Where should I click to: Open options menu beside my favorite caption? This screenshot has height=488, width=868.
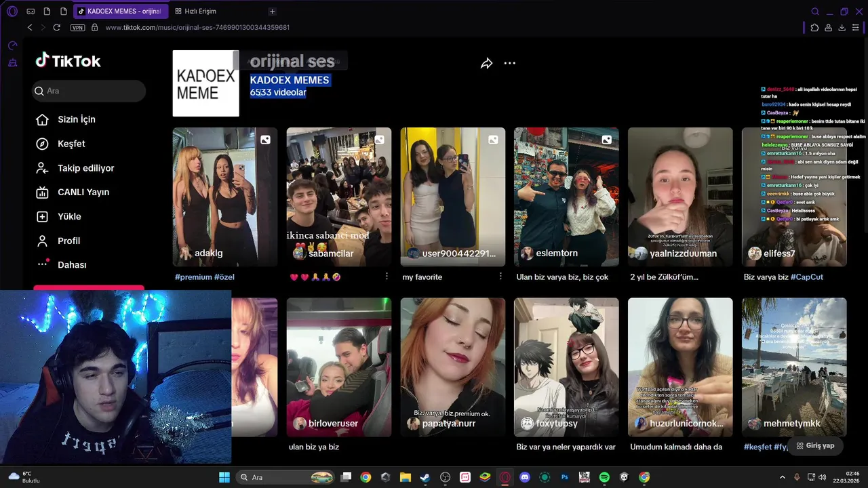(500, 277)
